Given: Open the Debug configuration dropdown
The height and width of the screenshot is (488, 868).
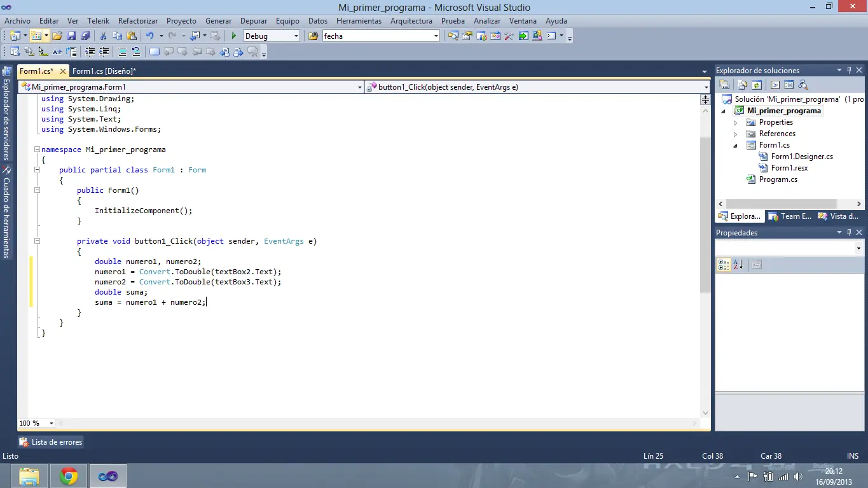Looking at the screenshot, I should click(296, 36).
